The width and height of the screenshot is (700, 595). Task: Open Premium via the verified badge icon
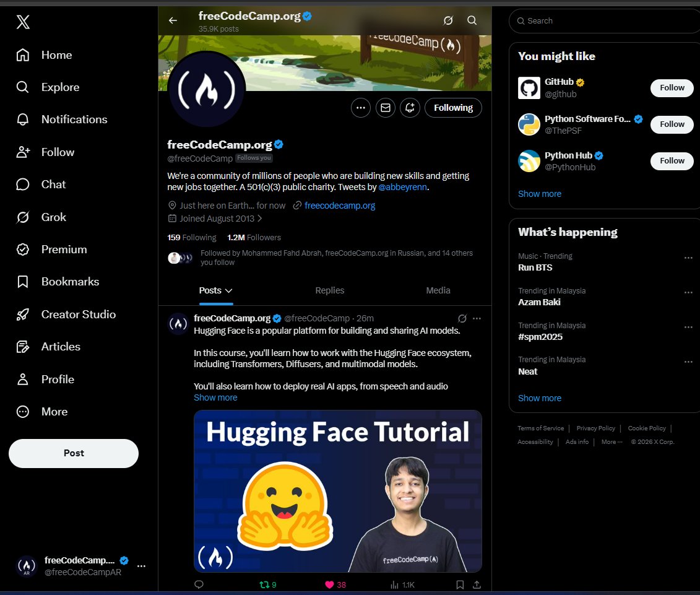(x=23, y=250)
